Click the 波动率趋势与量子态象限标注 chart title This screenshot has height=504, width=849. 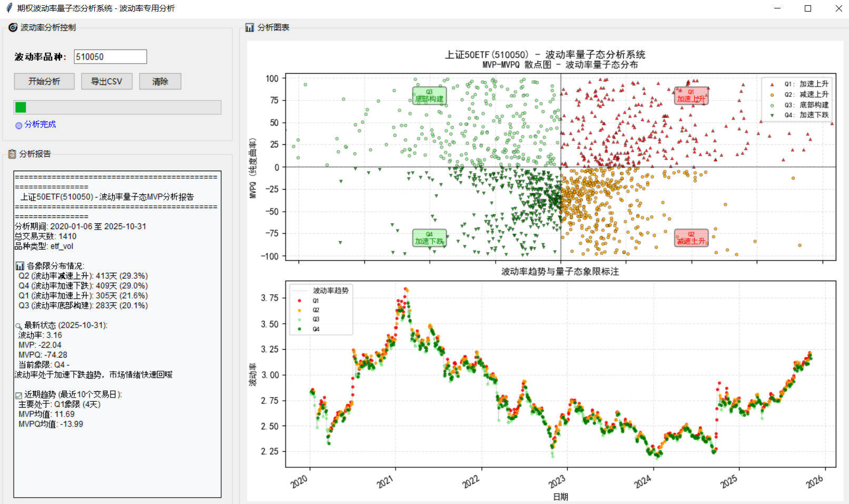tap(560, 272)
